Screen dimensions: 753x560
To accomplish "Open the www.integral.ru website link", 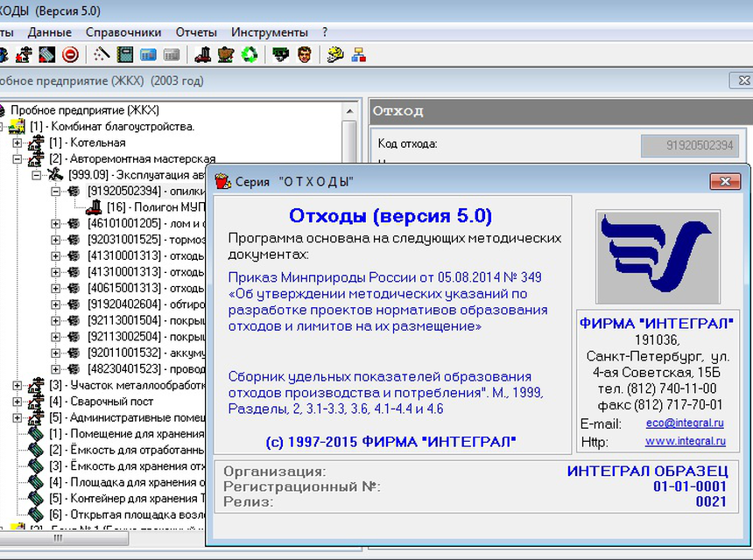I will pos(686,441).
